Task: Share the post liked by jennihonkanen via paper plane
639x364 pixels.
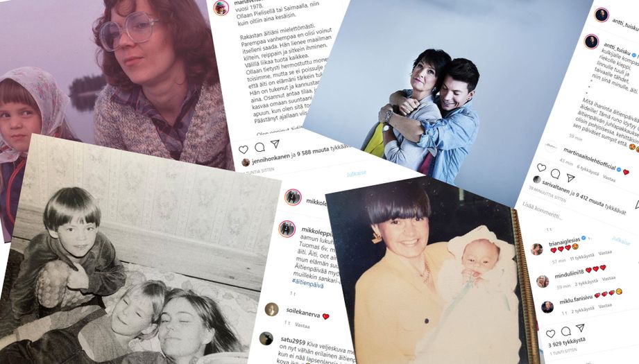Action: coord(275,144)
